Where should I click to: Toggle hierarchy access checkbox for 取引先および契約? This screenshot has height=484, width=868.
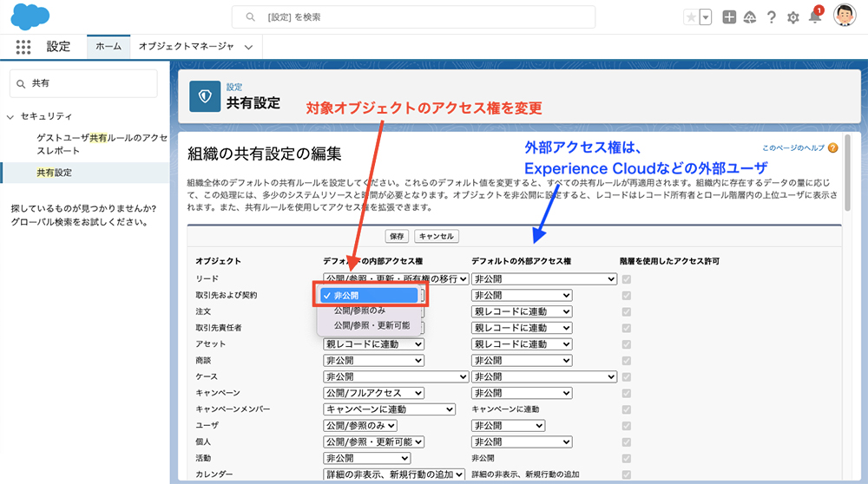[x=627, y=296]
